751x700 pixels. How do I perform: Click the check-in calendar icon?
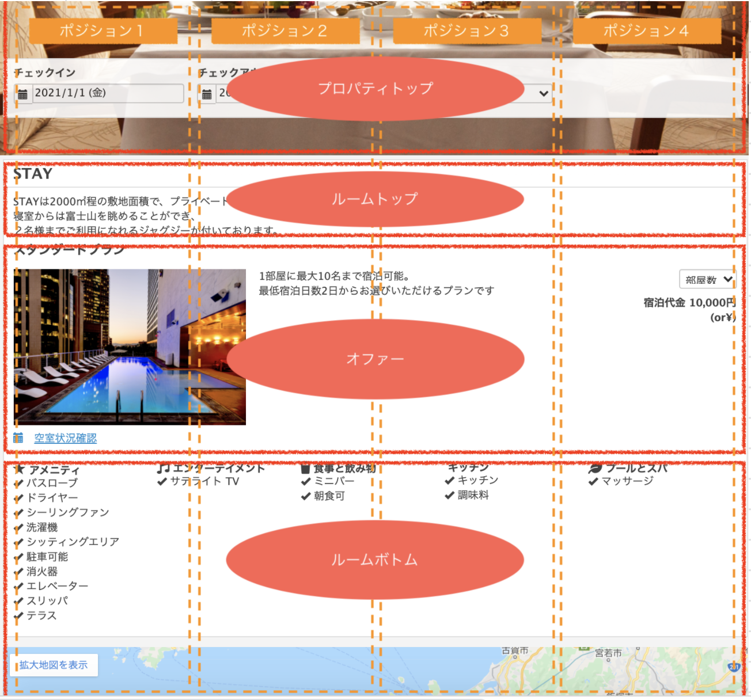[22, 94]
